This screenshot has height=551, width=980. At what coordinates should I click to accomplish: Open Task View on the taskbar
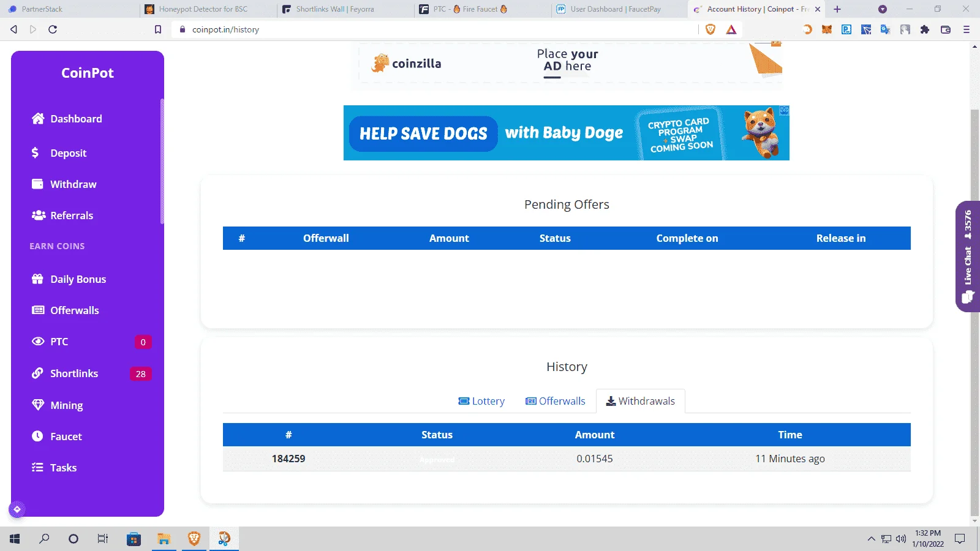(103, 539)
